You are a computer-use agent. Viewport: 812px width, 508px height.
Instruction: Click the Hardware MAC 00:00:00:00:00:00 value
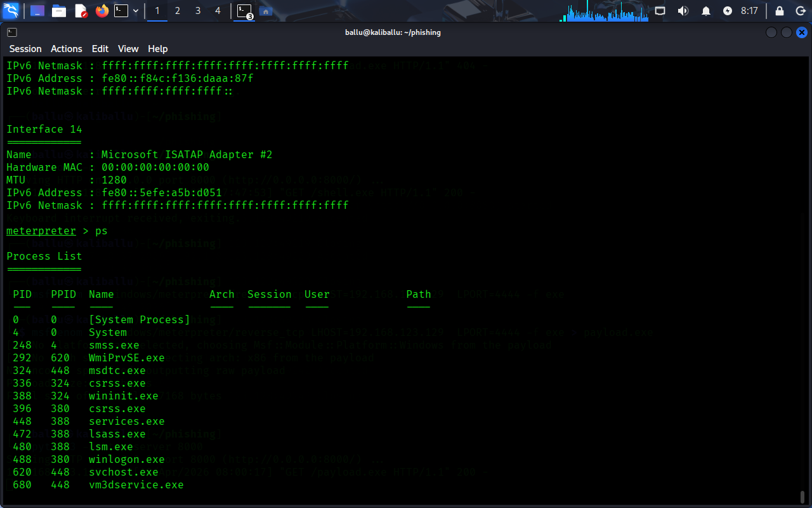[155, 167]
